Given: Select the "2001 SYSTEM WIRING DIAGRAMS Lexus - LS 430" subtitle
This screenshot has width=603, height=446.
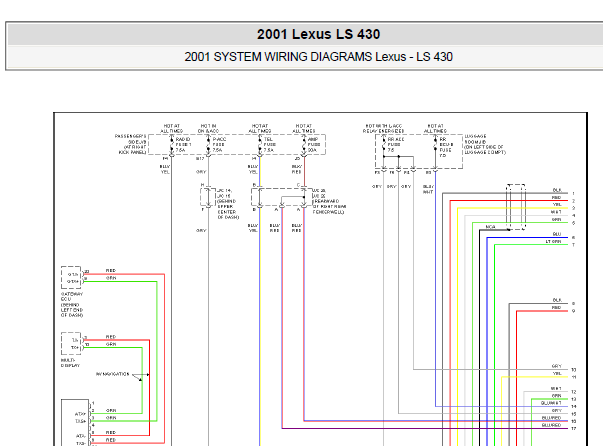Looking at the screenshot, I should (x=318, y=57).
